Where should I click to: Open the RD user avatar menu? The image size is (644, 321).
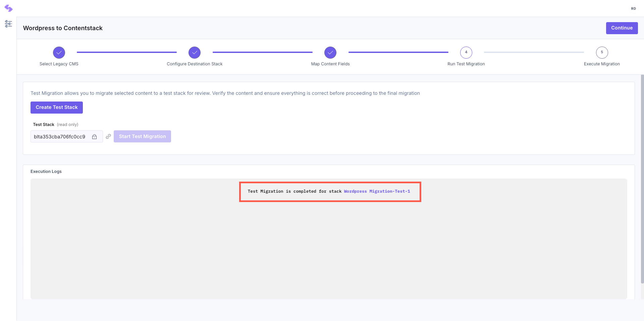tap(633, 9)
